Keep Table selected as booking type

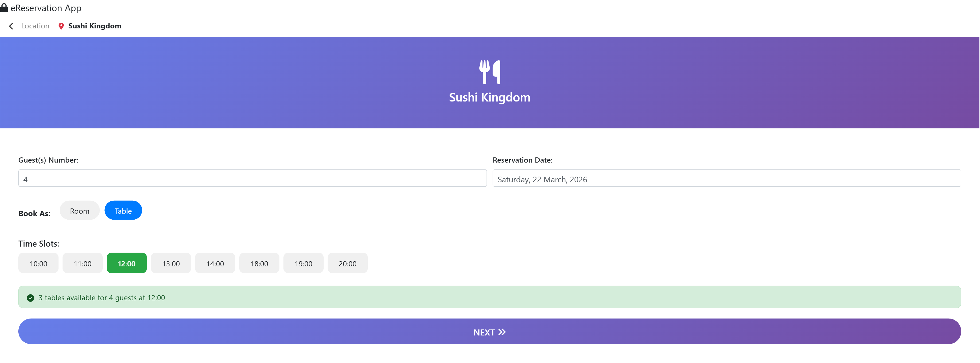123,210
